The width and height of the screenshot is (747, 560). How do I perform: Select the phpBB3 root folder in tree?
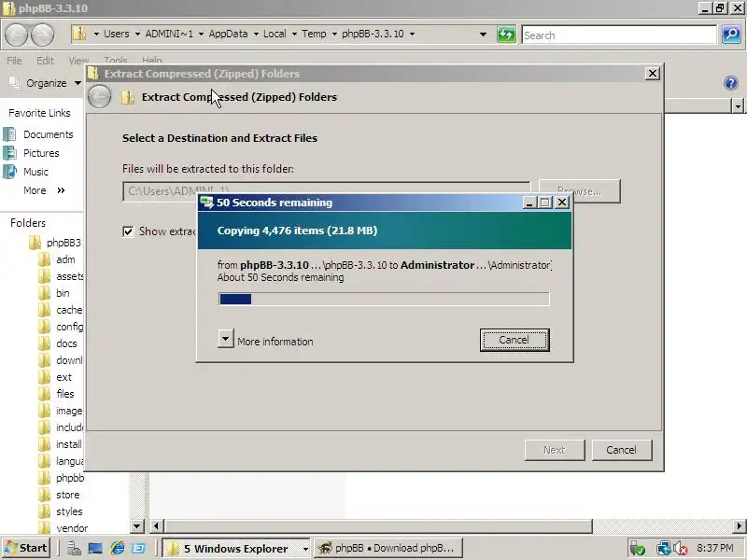[63, 243]
